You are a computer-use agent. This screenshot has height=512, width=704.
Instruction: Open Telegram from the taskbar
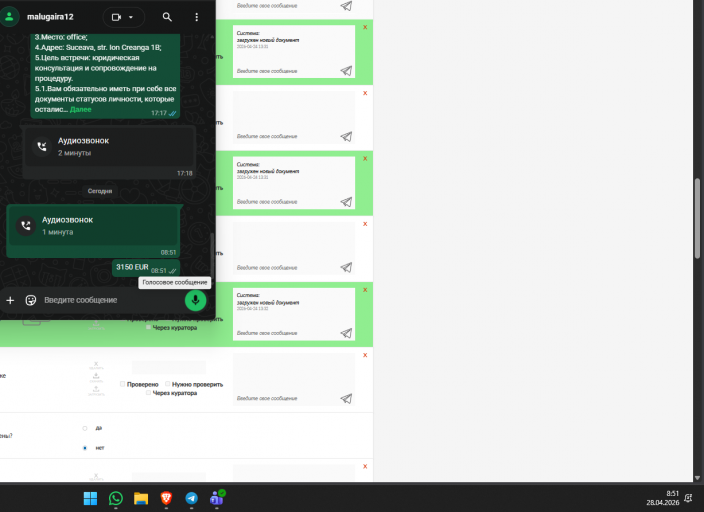click(x=191, y=498)
